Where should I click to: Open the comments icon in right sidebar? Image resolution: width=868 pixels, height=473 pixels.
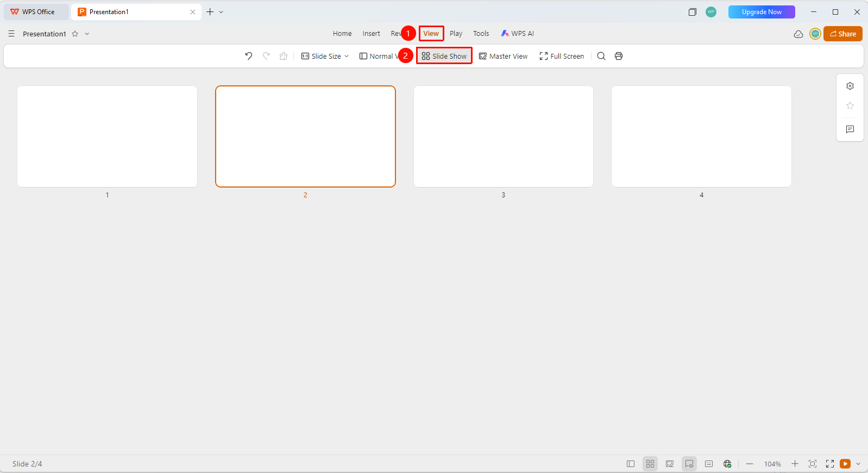click(x=850, y=129)
